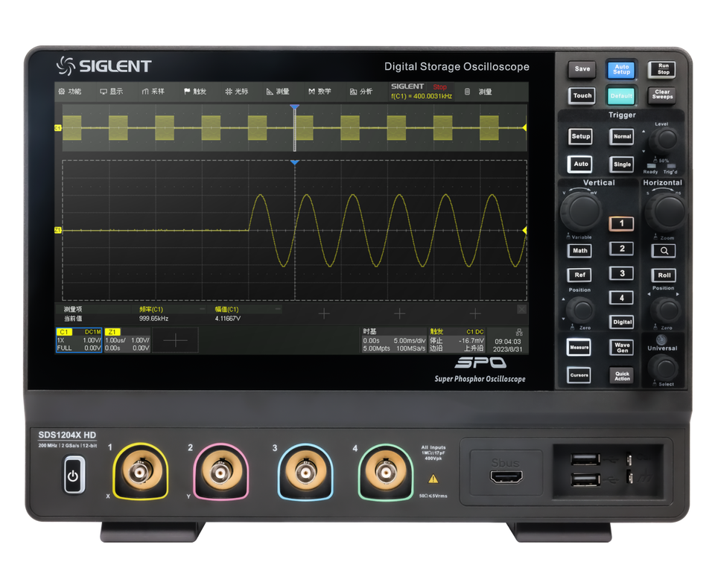Push the trigger Level knob

pyautogui.click(x=664, y=139)
